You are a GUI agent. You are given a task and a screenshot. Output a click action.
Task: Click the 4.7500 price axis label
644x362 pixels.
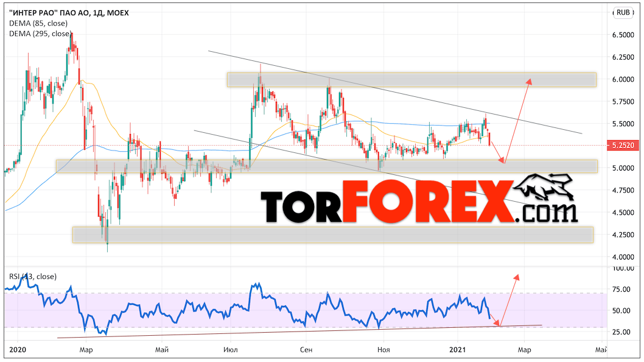pyautogui.click(x=623, y=191)
